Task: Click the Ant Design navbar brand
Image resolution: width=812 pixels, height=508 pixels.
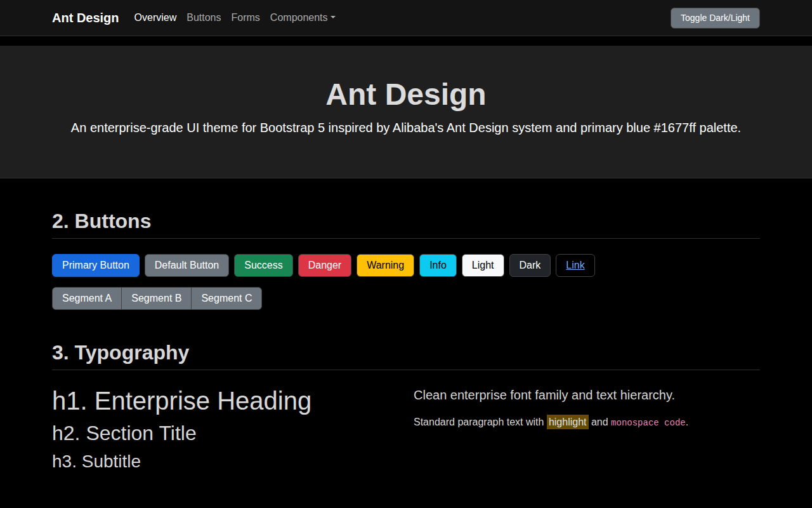Action: tap(86, 18)
